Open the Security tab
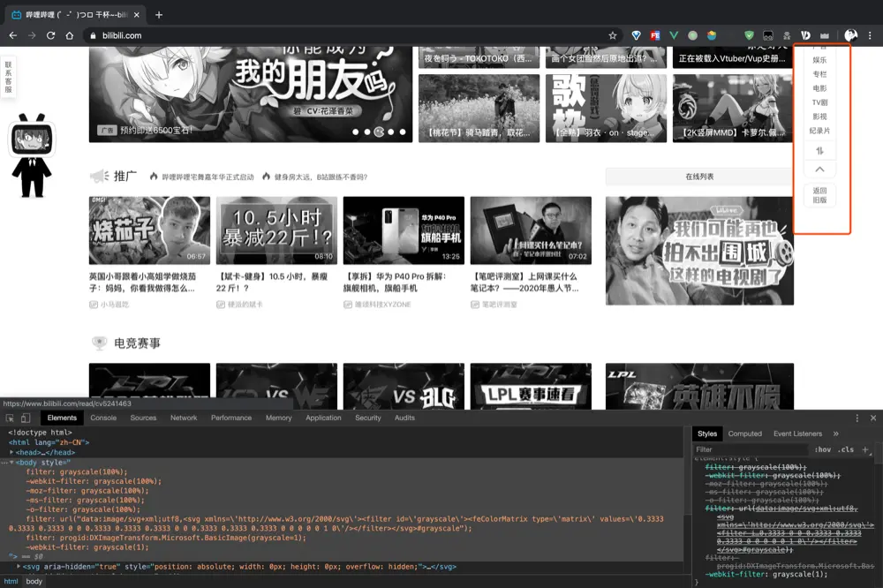 (x=367, y=418)
